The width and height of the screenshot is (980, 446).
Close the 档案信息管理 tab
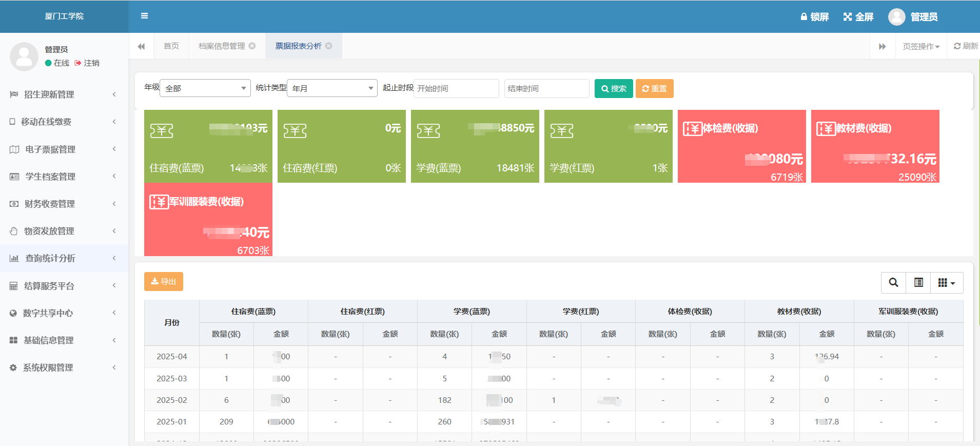252,46
